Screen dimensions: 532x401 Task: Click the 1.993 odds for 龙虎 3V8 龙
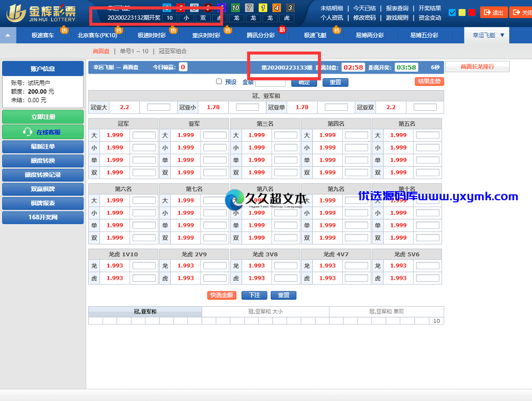(x=257, y=266)
